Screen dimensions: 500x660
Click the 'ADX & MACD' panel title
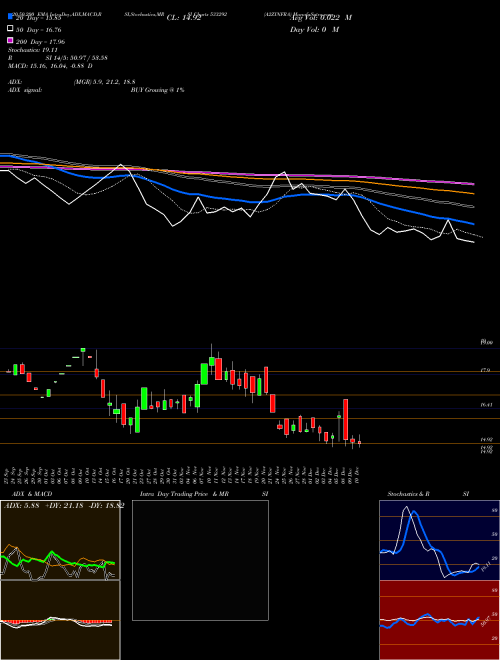[32, 494]
